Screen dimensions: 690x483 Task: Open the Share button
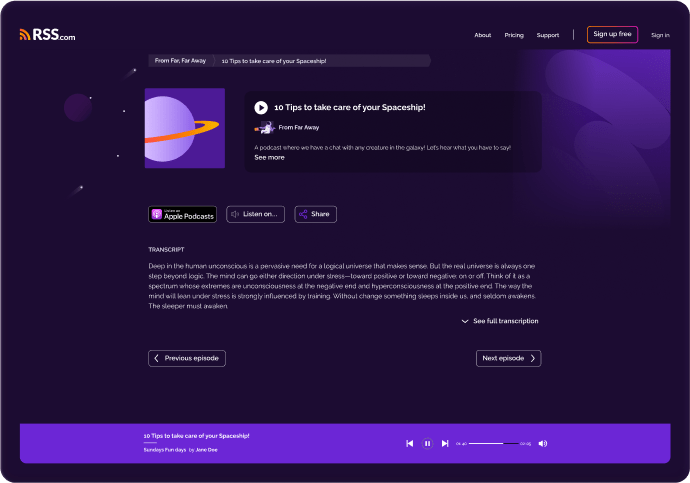pyautogui.click(x=316, y=214)
